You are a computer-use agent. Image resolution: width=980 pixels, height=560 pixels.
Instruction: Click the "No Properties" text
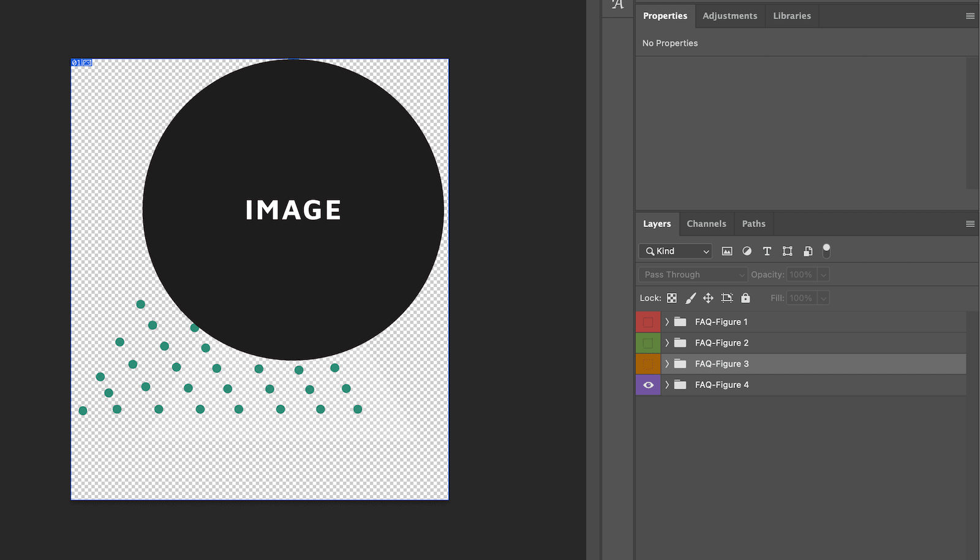[670, 43]
